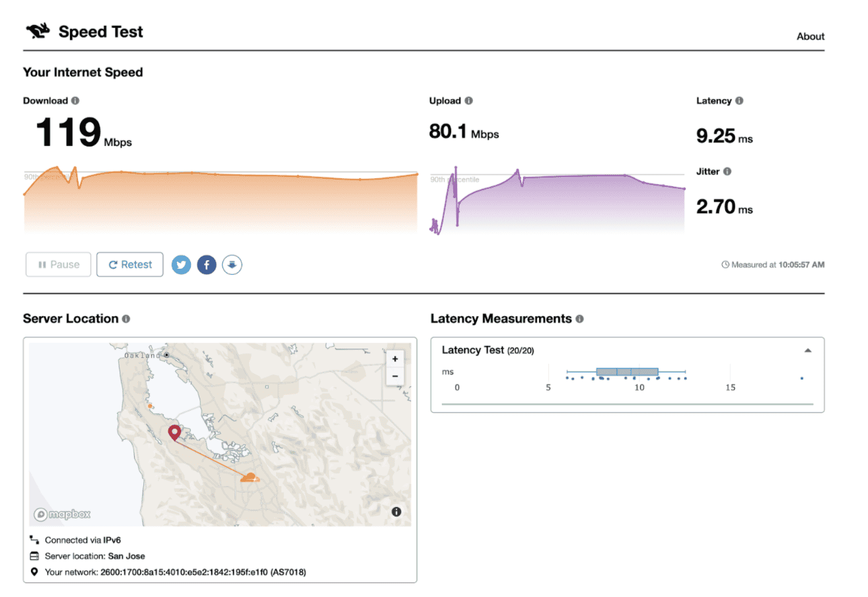The width and height of the screenshot is (868, 597).
Task: Click the network pin icon beside Your network
Action: [34, 572]
